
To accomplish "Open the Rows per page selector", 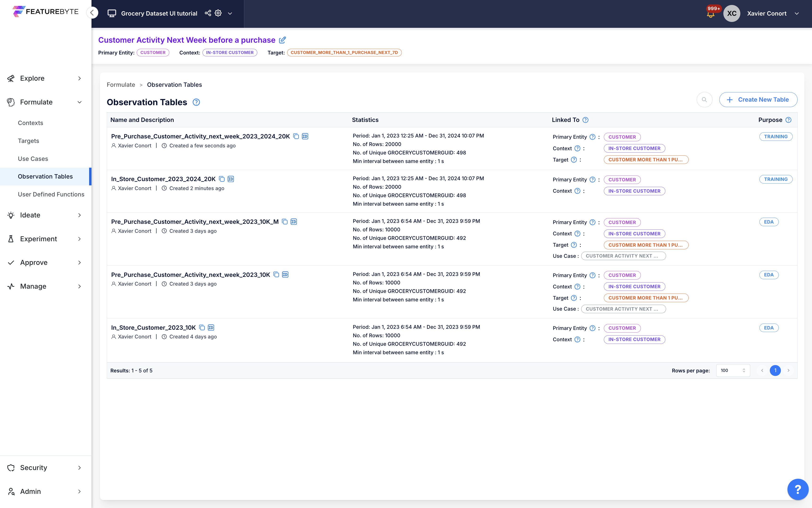I will tap(733, 370).
